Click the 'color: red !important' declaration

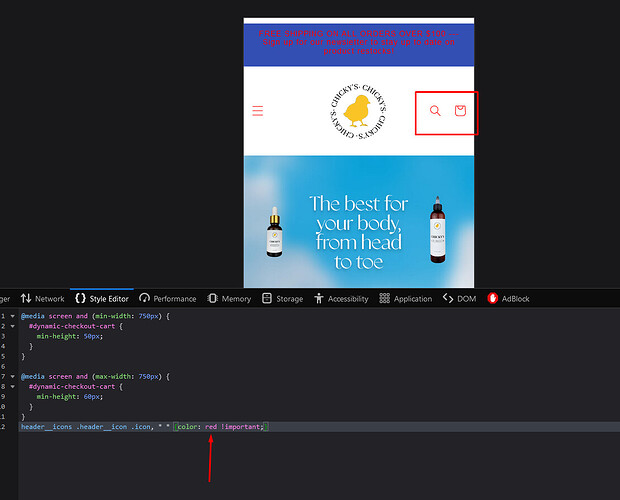[x=221, y=427]
